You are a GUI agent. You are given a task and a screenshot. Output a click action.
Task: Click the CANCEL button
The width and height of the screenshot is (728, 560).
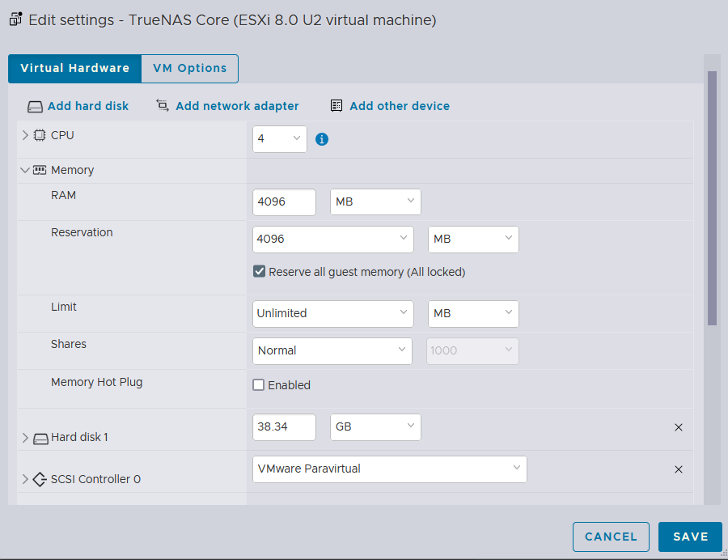click(611, 537)
